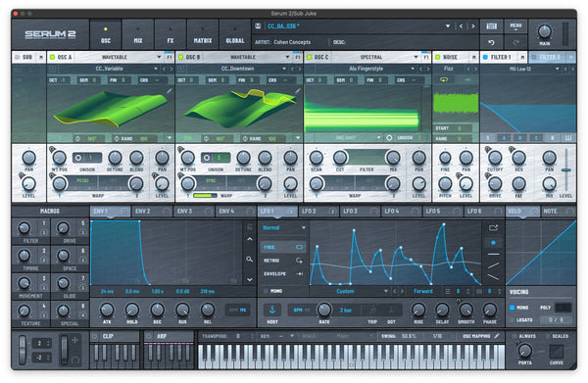
Task: Click the next noise sample arrow beside Fizz
Action: [475, 69]
